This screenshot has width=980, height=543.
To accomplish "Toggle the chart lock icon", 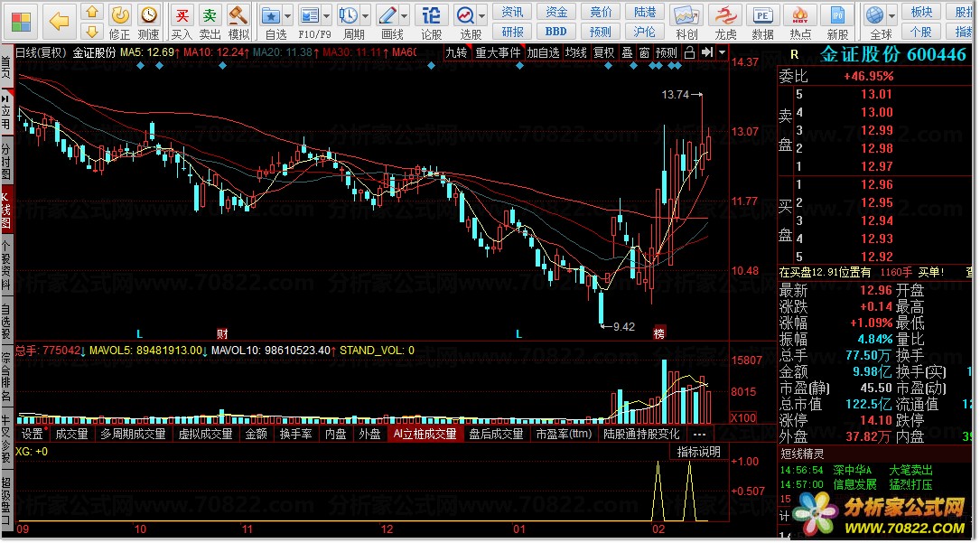I will pyautogui.click(x=689, y=52).
